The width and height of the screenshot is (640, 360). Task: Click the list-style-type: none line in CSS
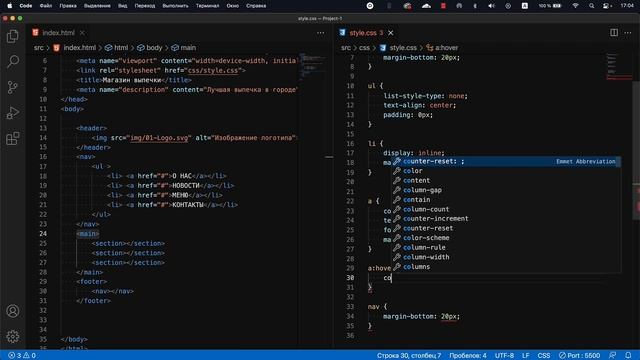pos(425,96)
